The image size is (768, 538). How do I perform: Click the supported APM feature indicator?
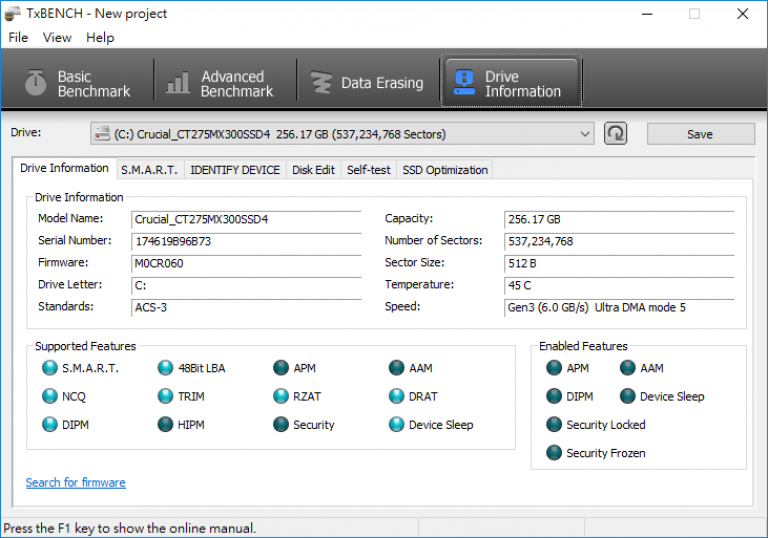(281, 367)
